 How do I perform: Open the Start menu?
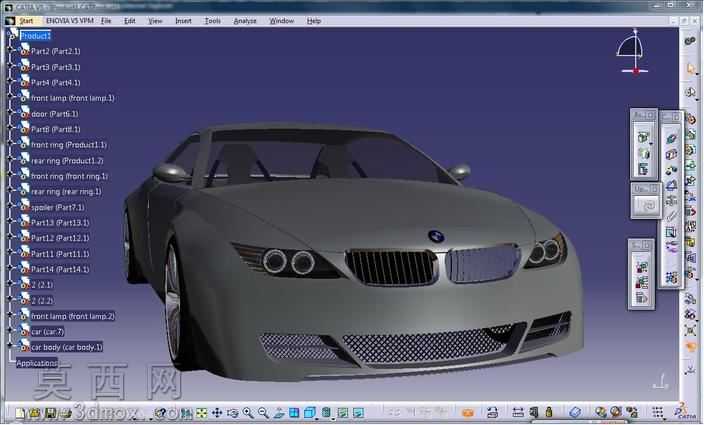[26, 21]
